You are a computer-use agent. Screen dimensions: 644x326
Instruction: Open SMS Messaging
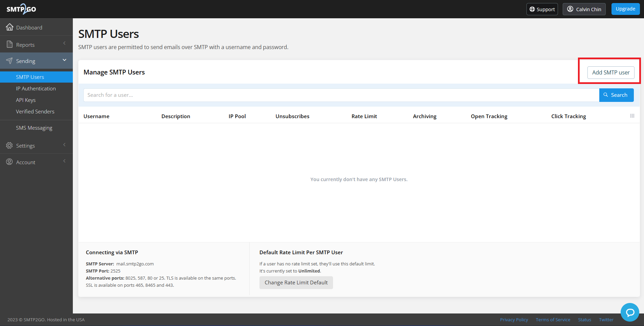(34, 128)
